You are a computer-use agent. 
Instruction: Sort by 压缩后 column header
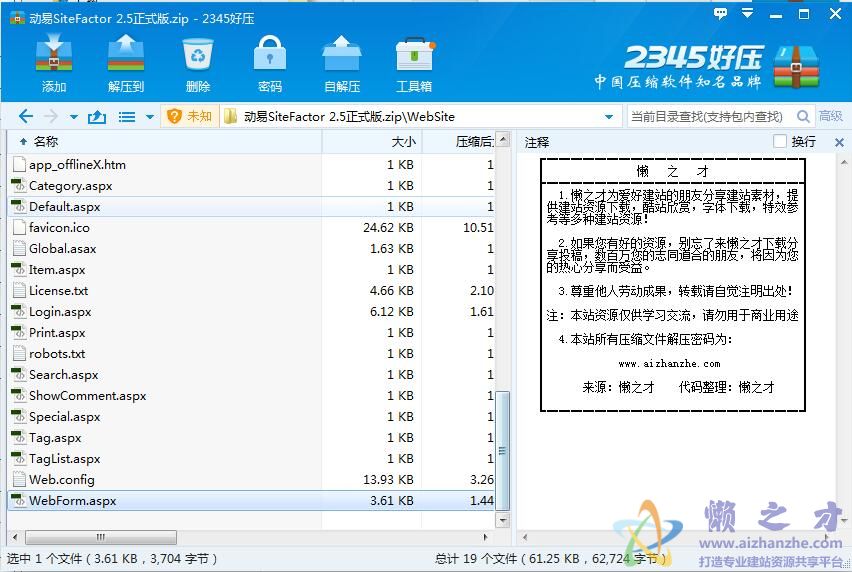pos(459,142)
